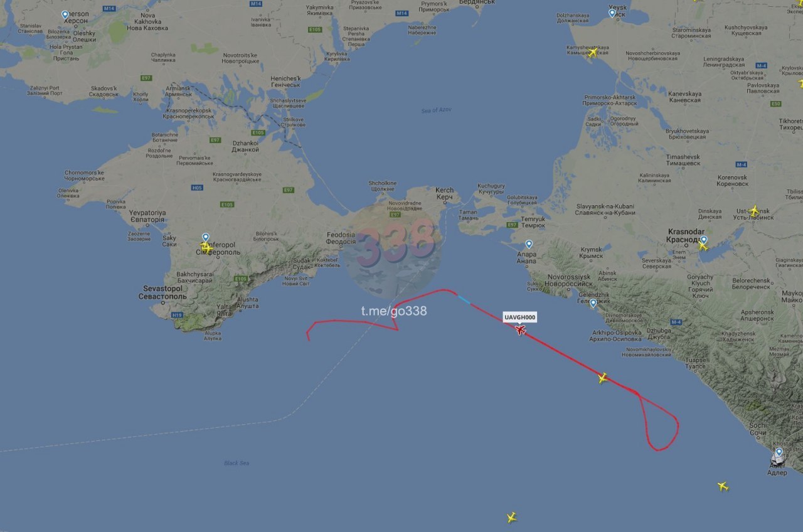This screenshot has height=532, width=803.
Task: Open the Gelendzhik airport pin
Action: pos(593,303)
